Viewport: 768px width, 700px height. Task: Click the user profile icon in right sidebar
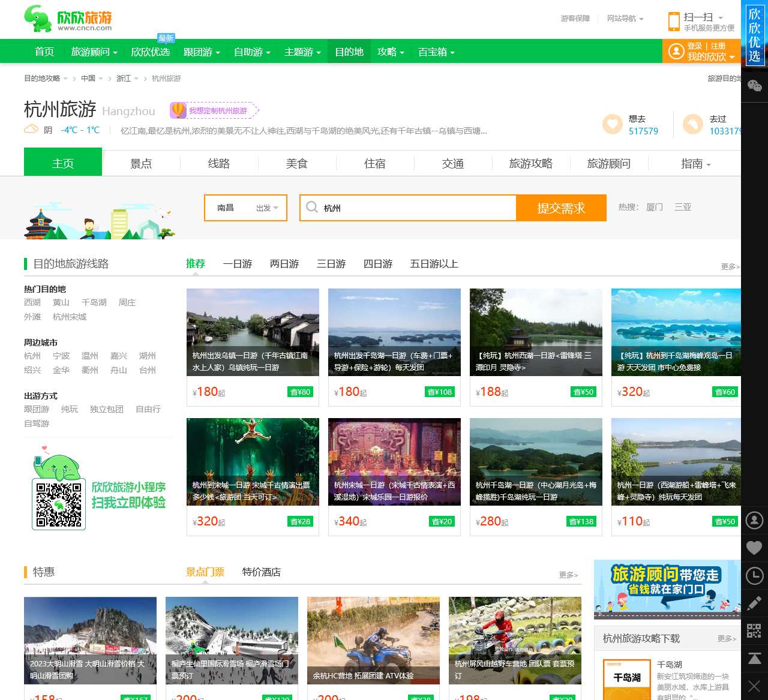pos(755,521)
